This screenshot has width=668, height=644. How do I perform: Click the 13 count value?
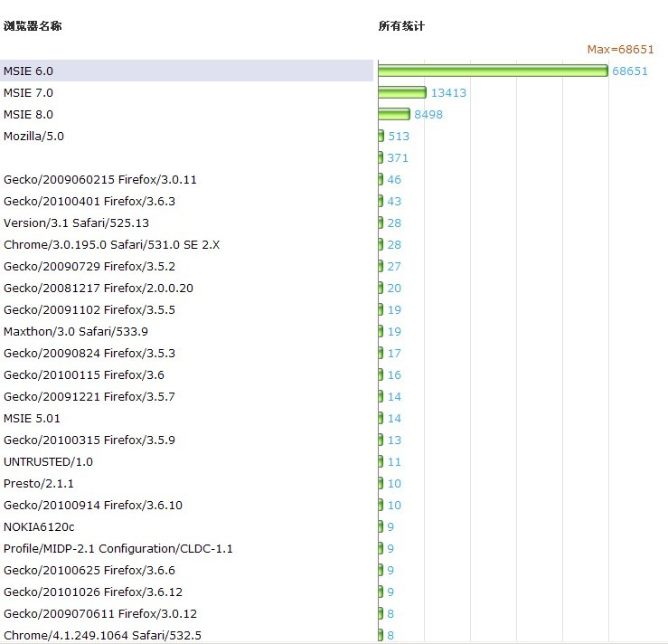394,440
